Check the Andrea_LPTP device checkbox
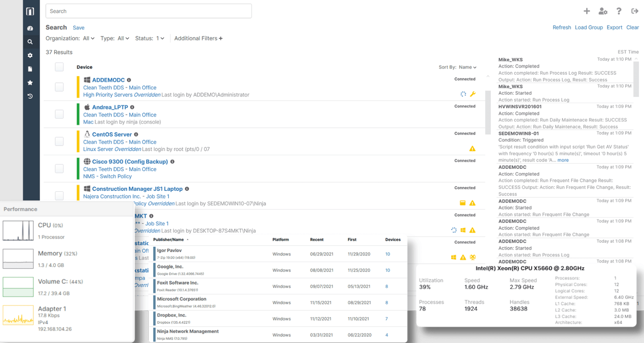 point(59,114)
